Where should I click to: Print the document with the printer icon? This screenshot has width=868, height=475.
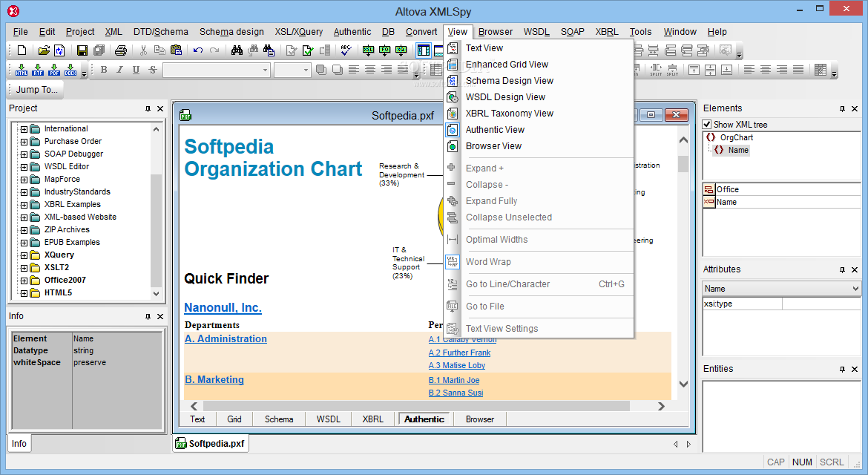pos(121,50)
